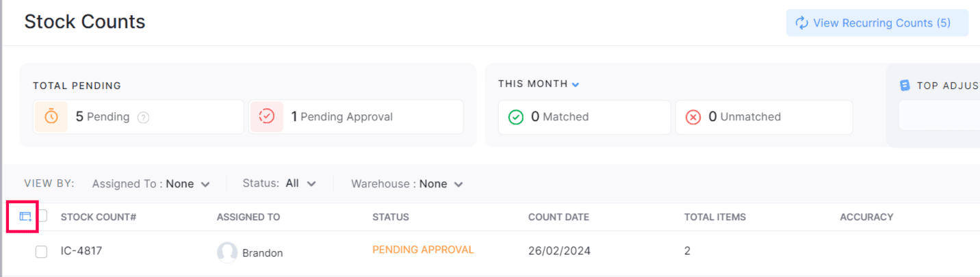This screenshot has width=980, height=277.
Task: Click the Stock Count# column header
Action: click(x=99, y=217)
